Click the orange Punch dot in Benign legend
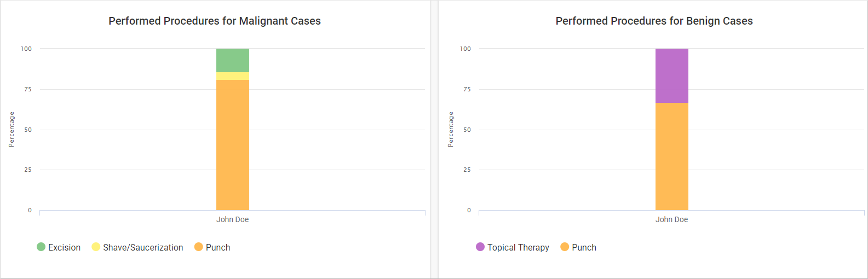Viewport: 868px width, 279px height. coord(565,247)
